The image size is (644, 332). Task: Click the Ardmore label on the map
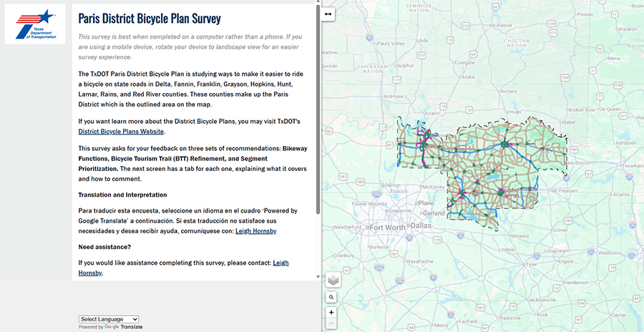coord(393,97)
